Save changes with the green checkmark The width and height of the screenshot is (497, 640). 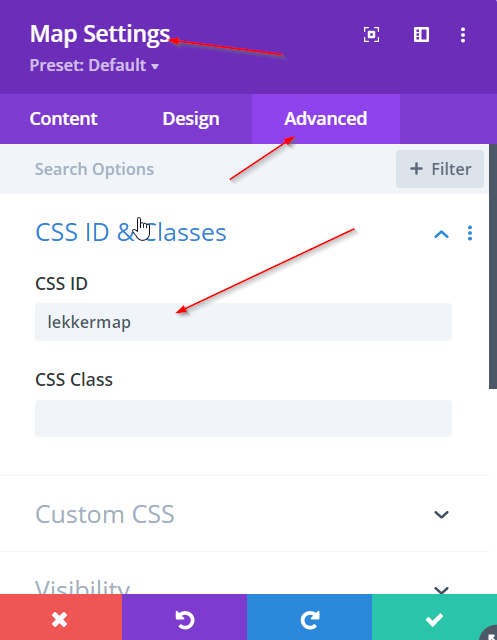point(434,617)
